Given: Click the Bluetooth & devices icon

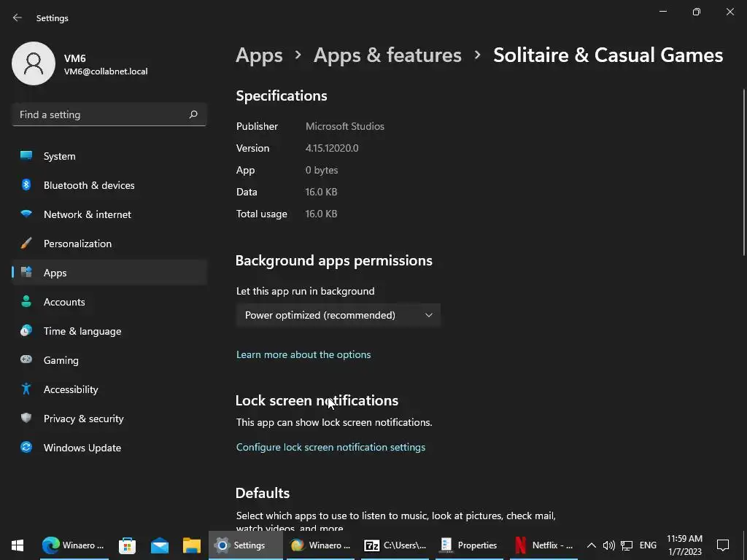Looking at the screenshot, I should (26, 185).
